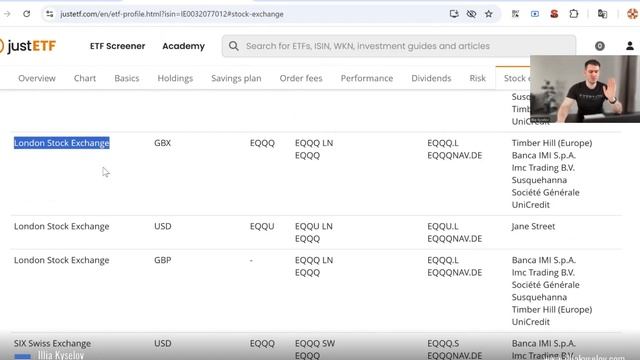
Task: Focus the ETF search input field
Action: (399, 46)
